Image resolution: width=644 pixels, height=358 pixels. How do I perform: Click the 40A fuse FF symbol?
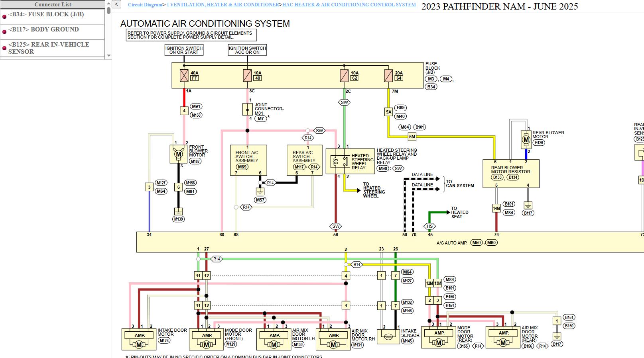click(x=184, y=75)
